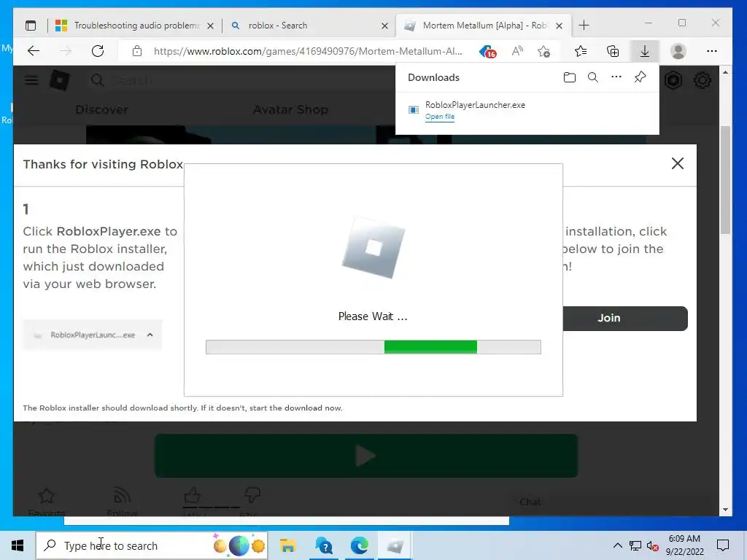The image size is (747, 560).
Task: Toggle the Downloads toolbar button
Action: (645, 51)
